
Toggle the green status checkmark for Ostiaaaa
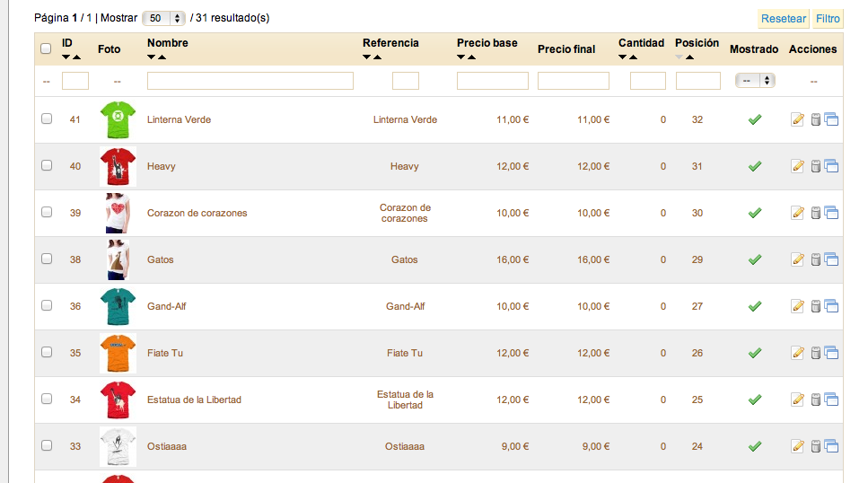[755, 446]
